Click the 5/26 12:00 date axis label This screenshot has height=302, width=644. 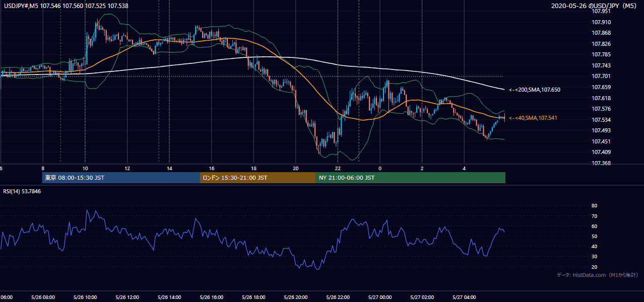(x=127, y=297)
